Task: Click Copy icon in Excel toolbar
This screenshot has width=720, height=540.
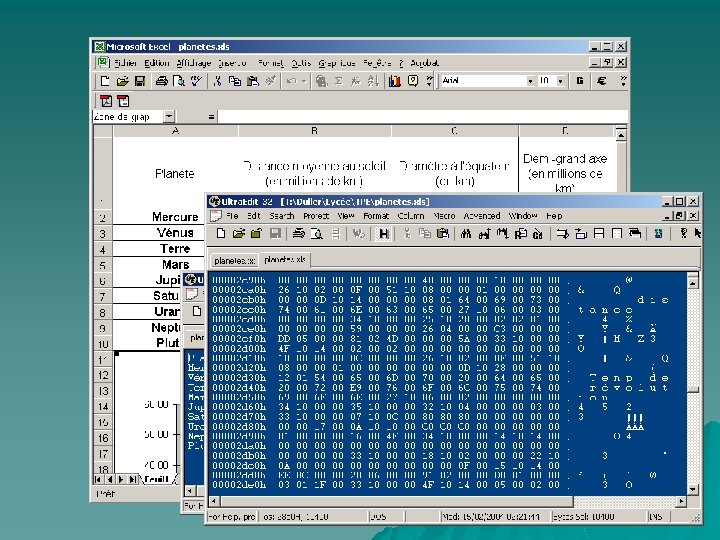Action: click(235, 81)
